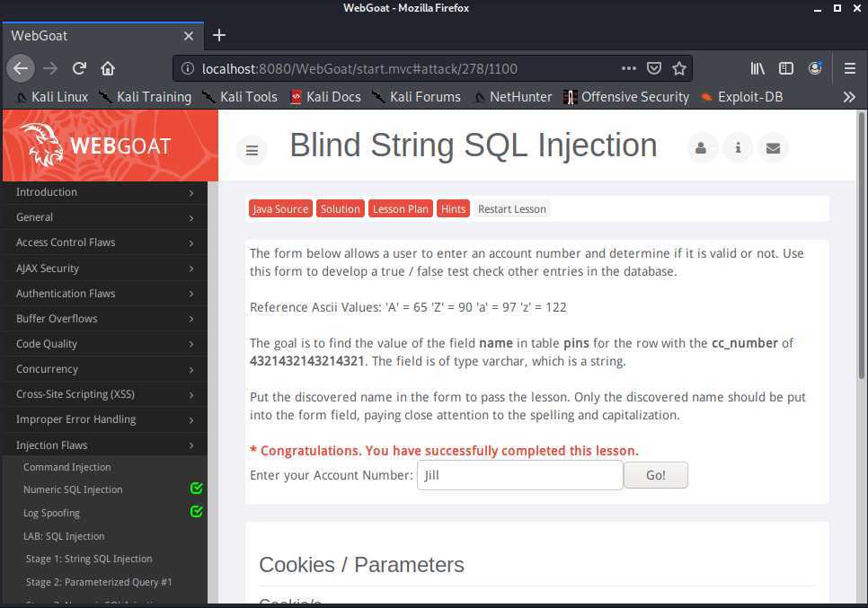Open the Log Spoofing lesson
Screen dimensions: 868x608
click(51, 513)
